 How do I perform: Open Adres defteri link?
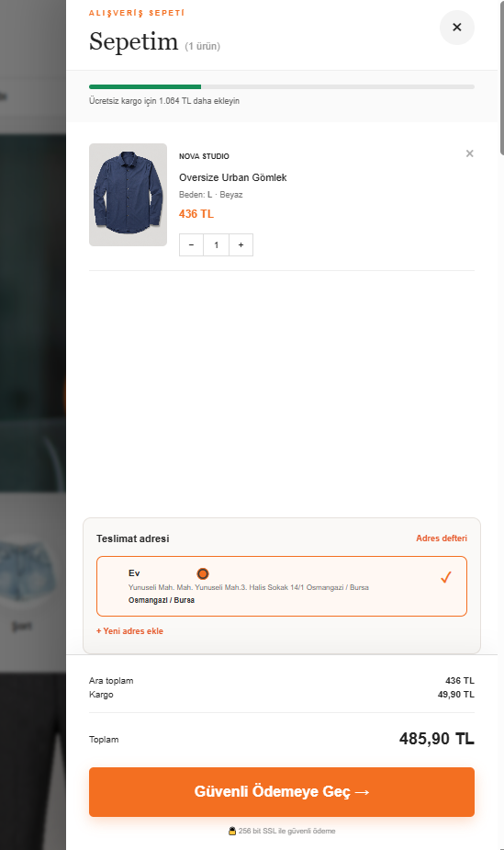pyautogui.click(x=442, y=538)
